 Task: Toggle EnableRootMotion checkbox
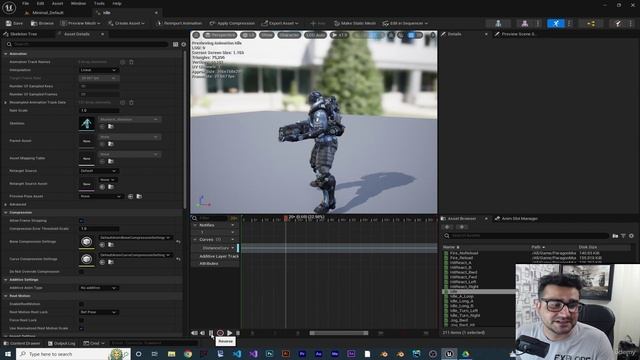click(x=81, y=304)
